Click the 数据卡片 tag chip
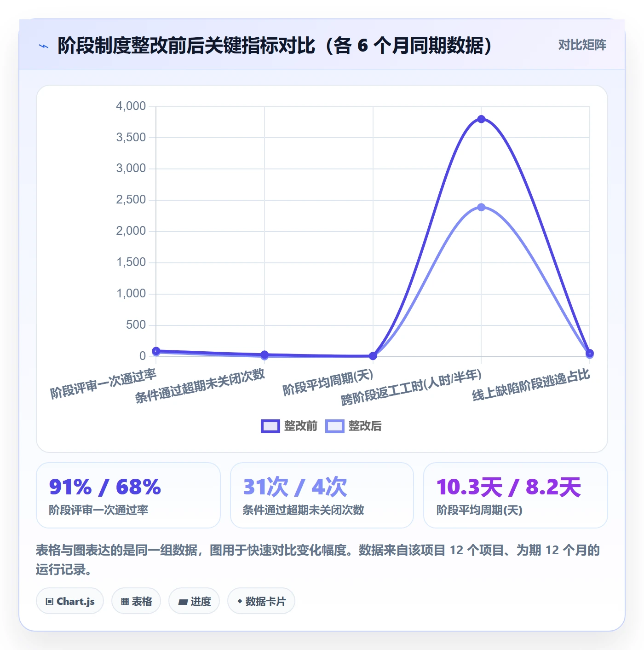The width and height of the screenshot is (644, 650). coord(261,601)
